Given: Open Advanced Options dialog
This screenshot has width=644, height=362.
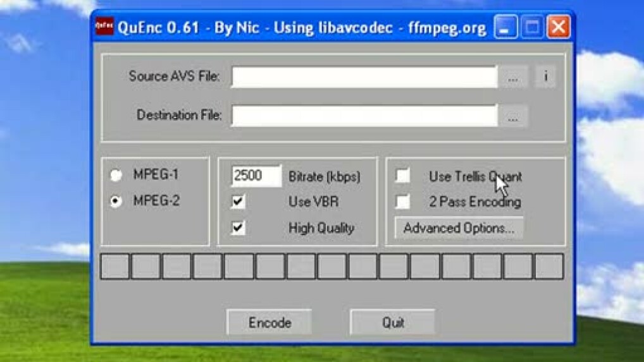Looking at the screenshot, I should click(459, 228).
